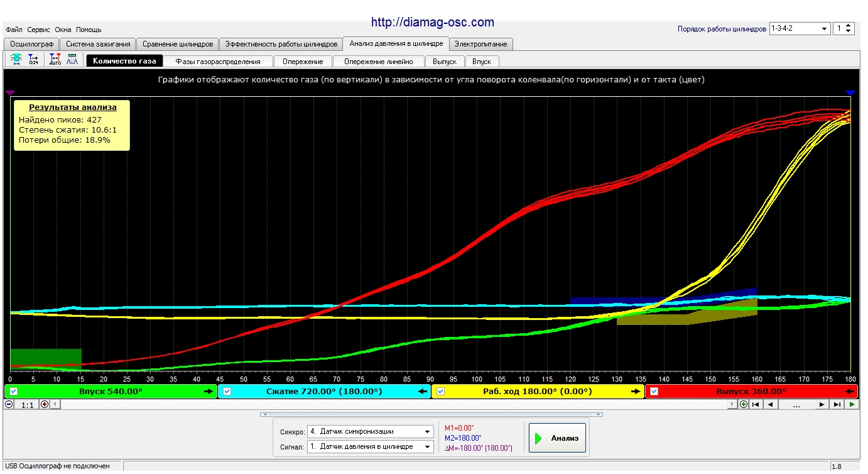
Task: Click the horizontal scrollbar right arrow
Action: (732, 404)
